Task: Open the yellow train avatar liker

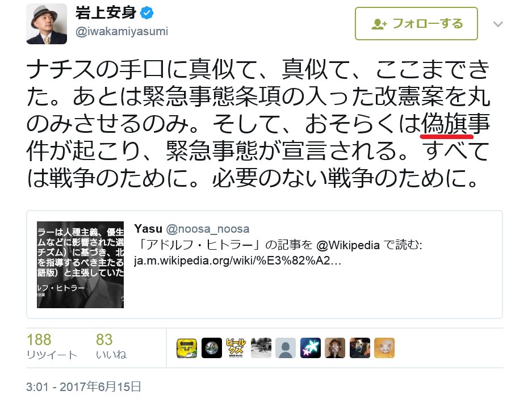Action: pyautogui.click(x=187, y=348)
